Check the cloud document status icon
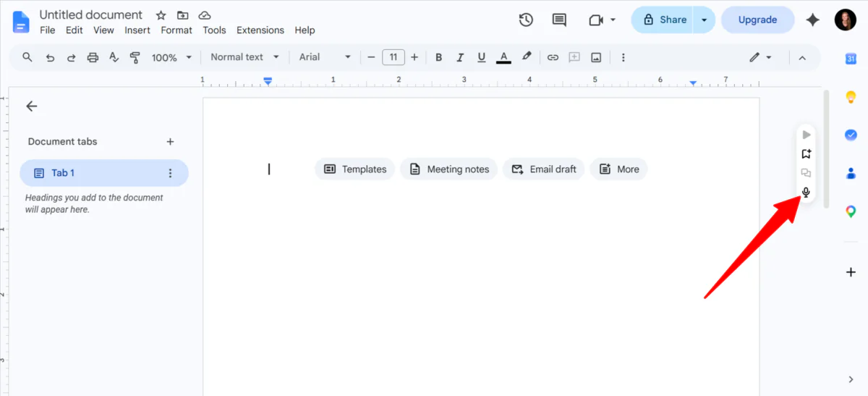868x396 pixels. point(205,15)
